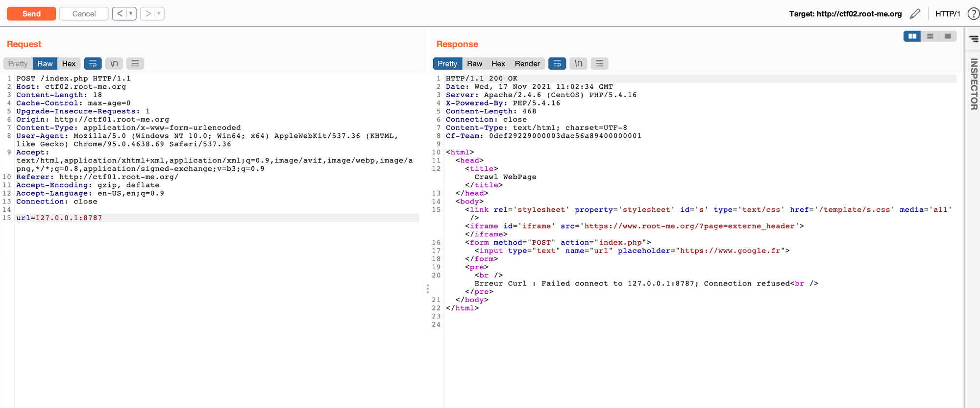Image resolution: width=980 pixels, height=408 pixels.
Task: Open the back history dropdown arrow
Action: (131, 14)
